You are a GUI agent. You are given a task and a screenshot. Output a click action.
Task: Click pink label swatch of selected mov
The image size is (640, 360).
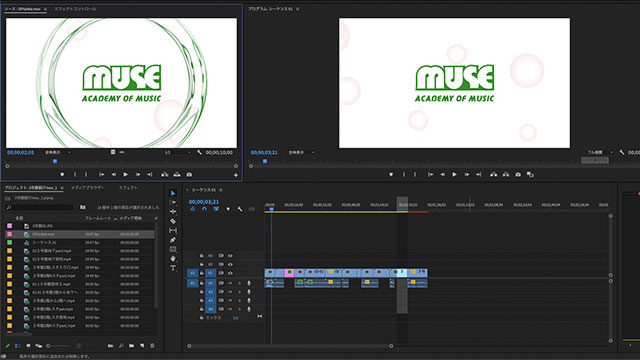point(10,234)
